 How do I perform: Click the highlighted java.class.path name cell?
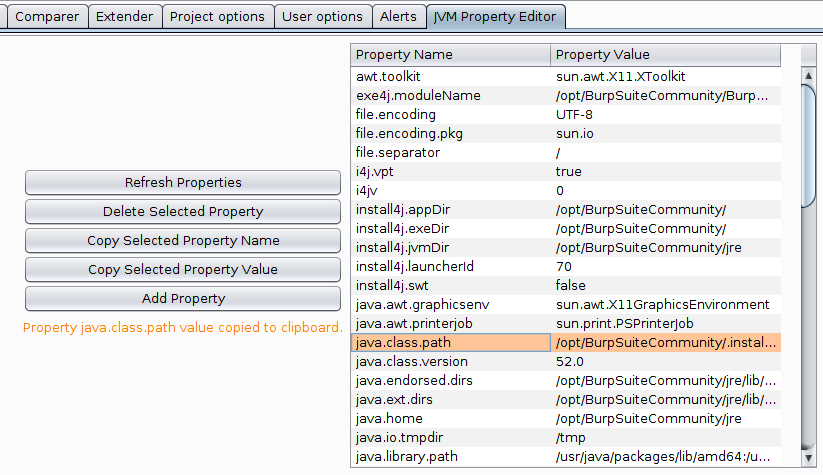tap(450, 342)
